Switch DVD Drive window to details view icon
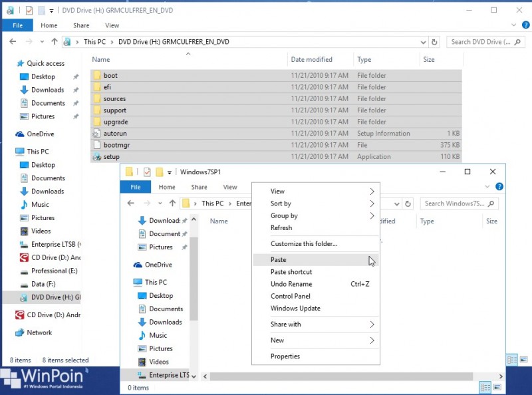The image size is (532, 395). point(511,360)
